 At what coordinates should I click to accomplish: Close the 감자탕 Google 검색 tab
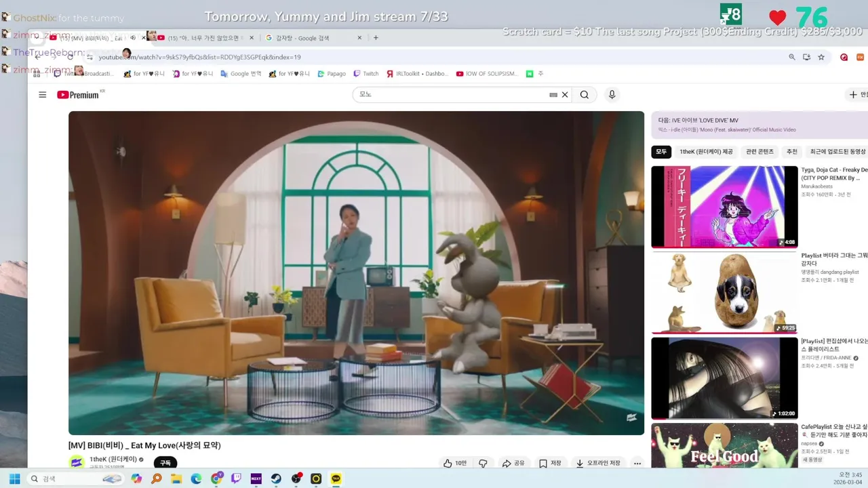click(359, 38)
